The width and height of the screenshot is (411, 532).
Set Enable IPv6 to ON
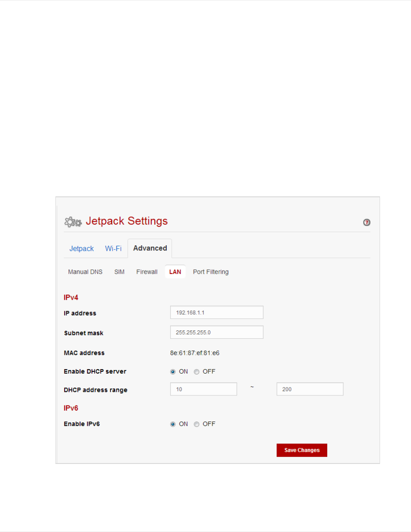(x=173, y=424)
